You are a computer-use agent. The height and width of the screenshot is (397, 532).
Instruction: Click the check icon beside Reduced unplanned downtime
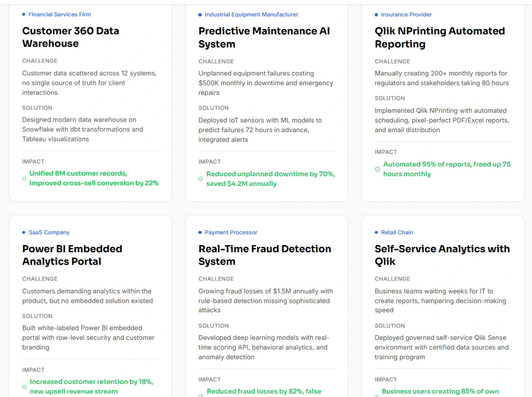[x=201, y=179]
